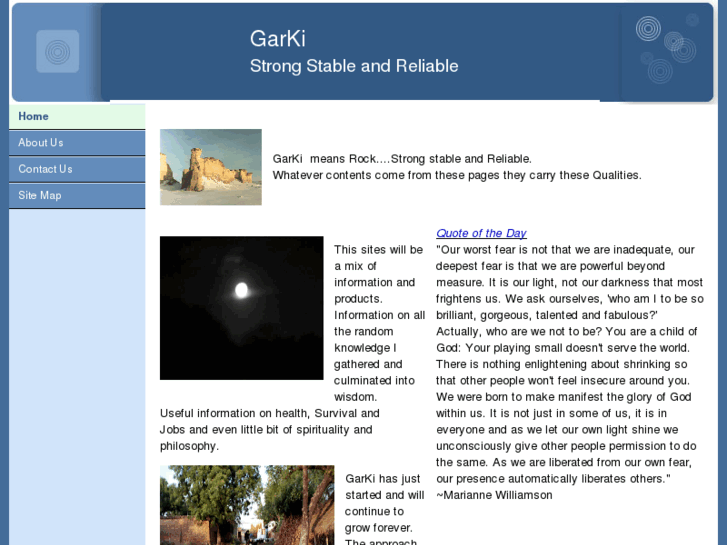Click 'Useful information on health, Survival and' line
This screenshot has width=727, height=545.
click(270, 413)
